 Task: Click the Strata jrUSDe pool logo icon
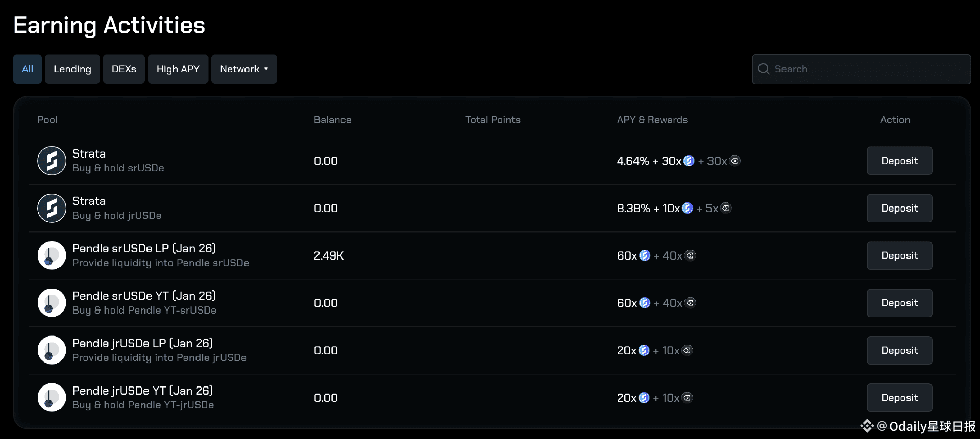point(52,208)
